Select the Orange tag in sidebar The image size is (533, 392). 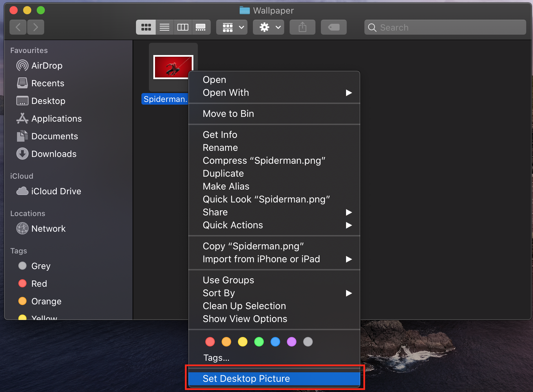40,301
